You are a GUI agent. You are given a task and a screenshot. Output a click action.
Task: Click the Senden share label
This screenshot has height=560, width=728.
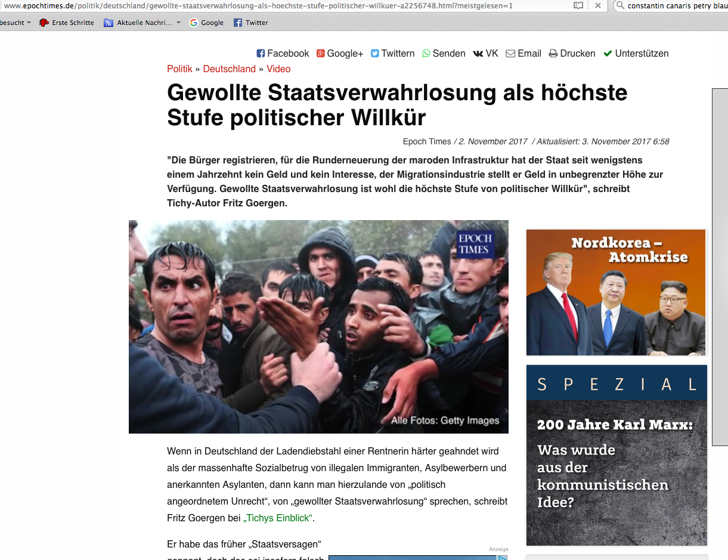click(449, 54)
